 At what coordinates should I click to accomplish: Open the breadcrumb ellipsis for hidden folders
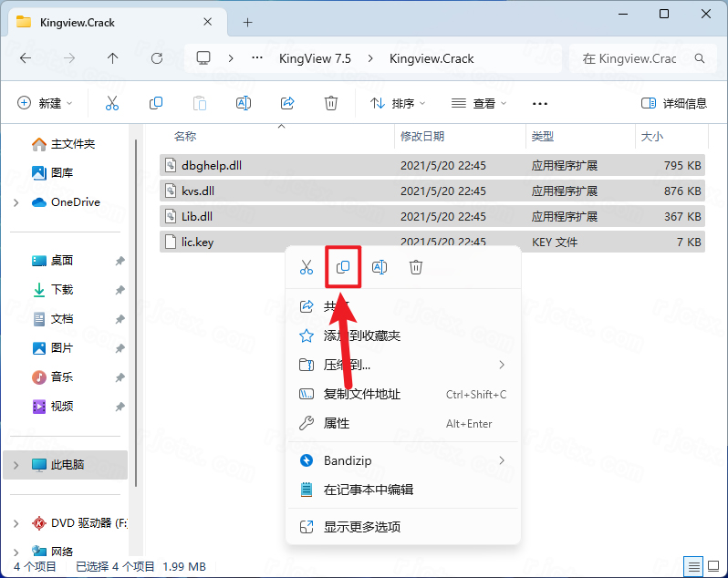(256, 58)
